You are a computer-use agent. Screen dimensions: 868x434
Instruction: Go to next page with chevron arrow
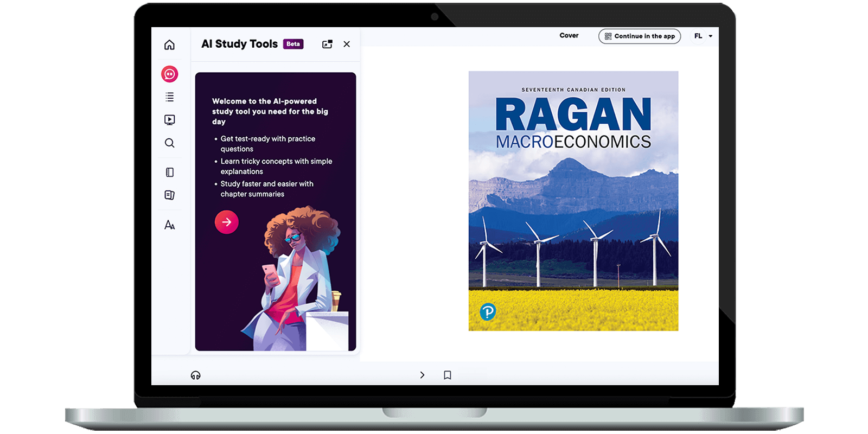click(x=422, y=375)
